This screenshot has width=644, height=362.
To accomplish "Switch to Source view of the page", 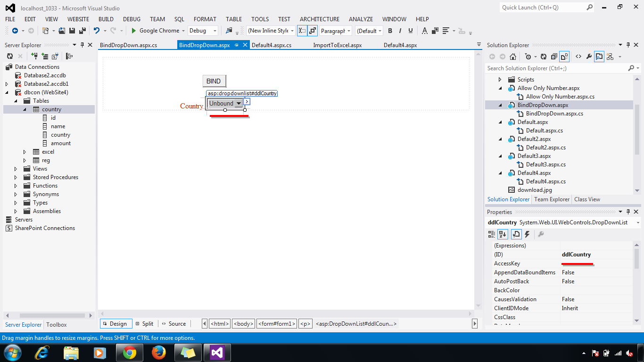I will click(174, 324).
